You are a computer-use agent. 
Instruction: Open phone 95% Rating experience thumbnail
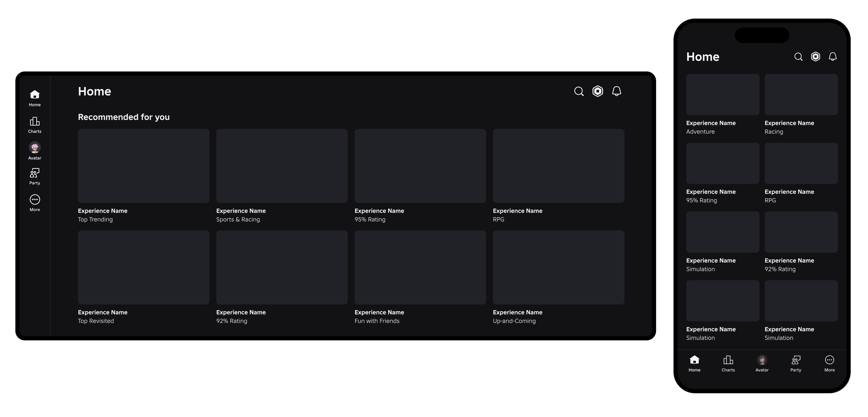click(x=723, y=163)
